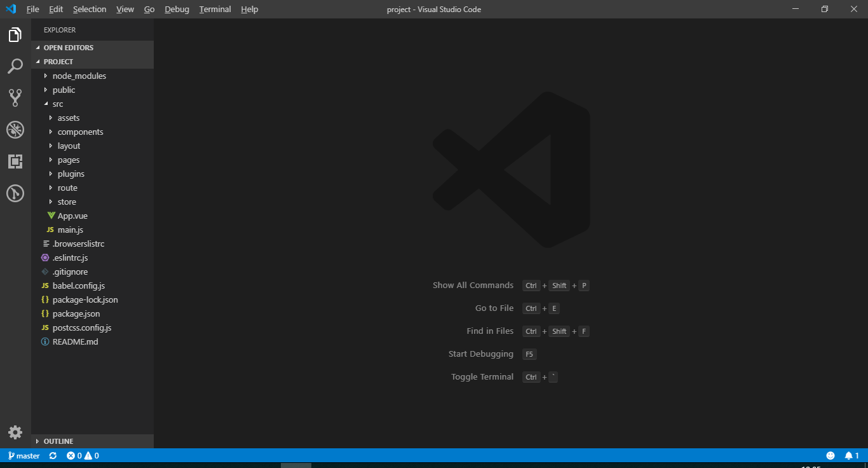Open the File menu

point(32,10)
